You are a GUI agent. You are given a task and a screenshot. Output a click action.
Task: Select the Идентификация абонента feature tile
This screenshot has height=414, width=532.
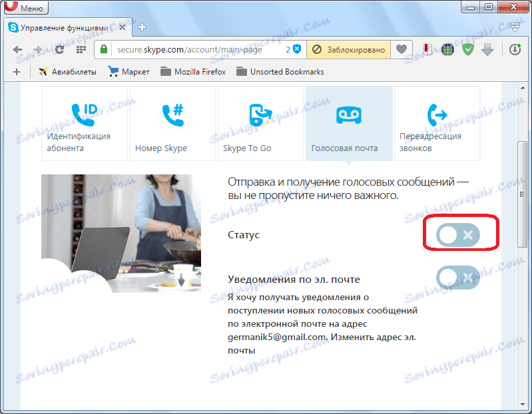(85, 123)
